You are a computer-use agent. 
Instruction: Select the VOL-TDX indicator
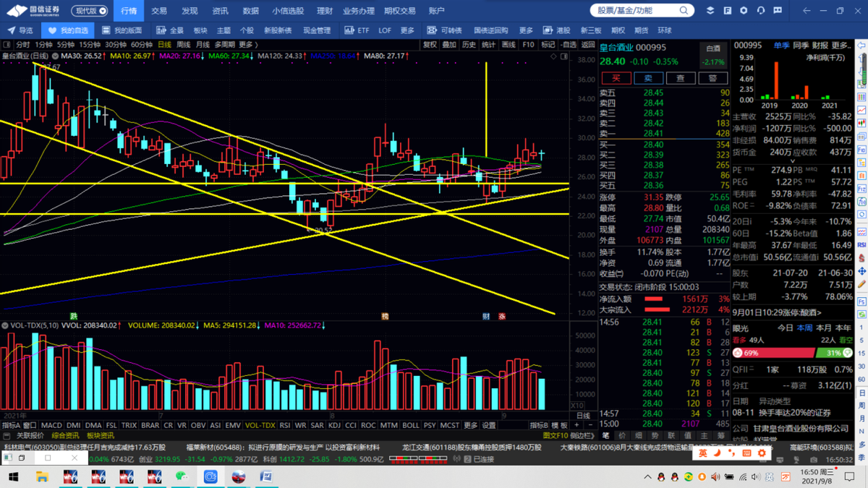(260, 426)
